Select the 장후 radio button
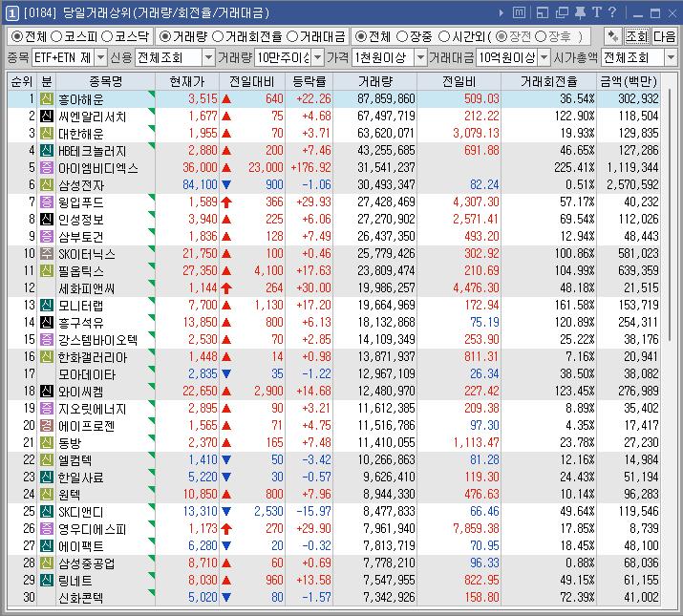This screenshot has height=616, width=683. (x=541, y=36)
